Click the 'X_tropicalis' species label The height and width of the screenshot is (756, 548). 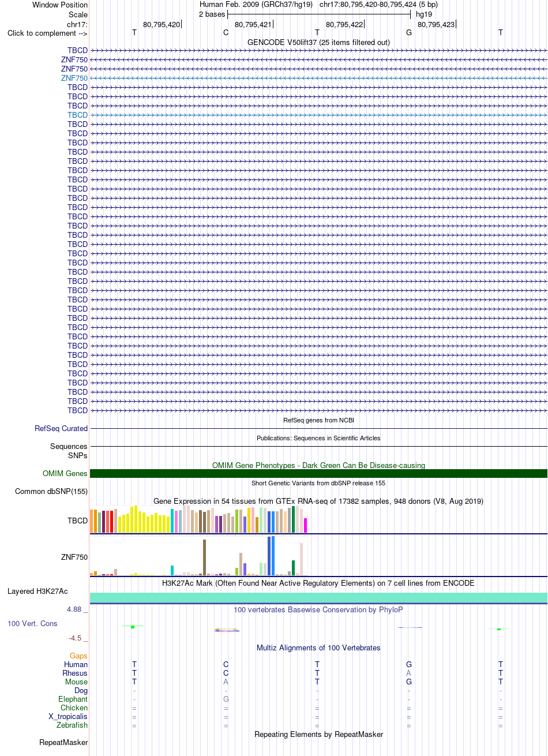(x=68, y=717)
